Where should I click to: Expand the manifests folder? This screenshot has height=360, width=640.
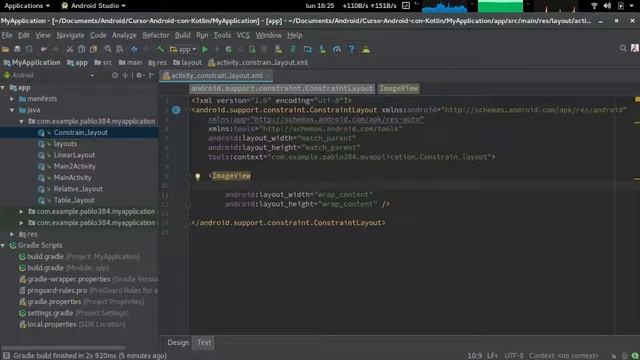click(x=12, y=99)
